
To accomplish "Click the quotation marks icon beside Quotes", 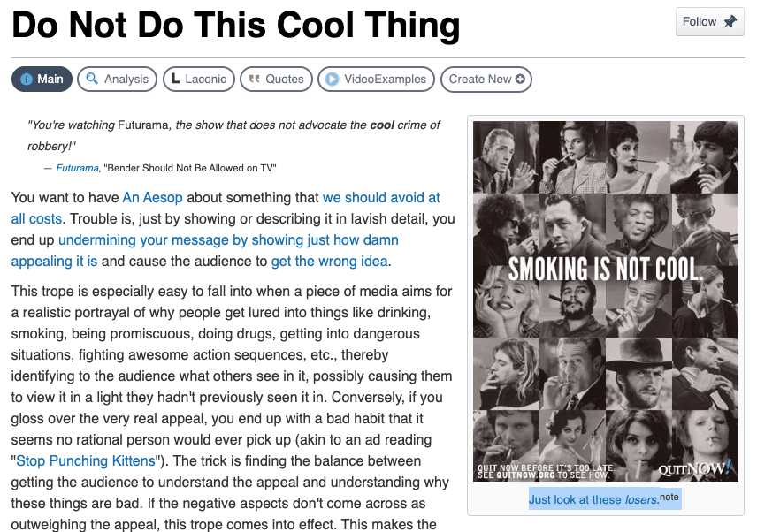I will [254, 79].
